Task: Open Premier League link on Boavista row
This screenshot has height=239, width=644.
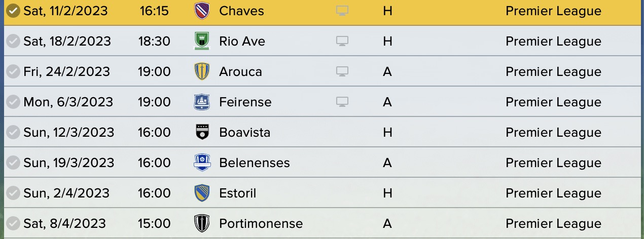Action: pyautogui.click(x=553, y=132)
